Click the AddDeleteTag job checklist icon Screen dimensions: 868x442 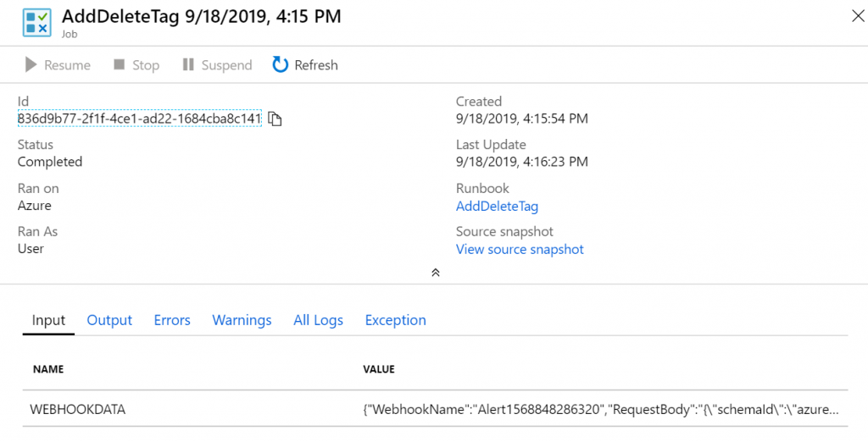tap(37, 23)
